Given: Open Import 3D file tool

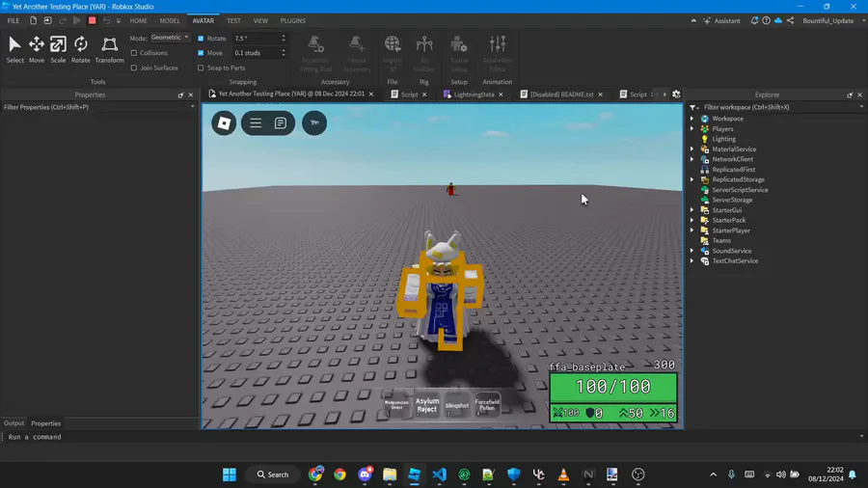Looking at the screenshot, I should coord(393,54).
